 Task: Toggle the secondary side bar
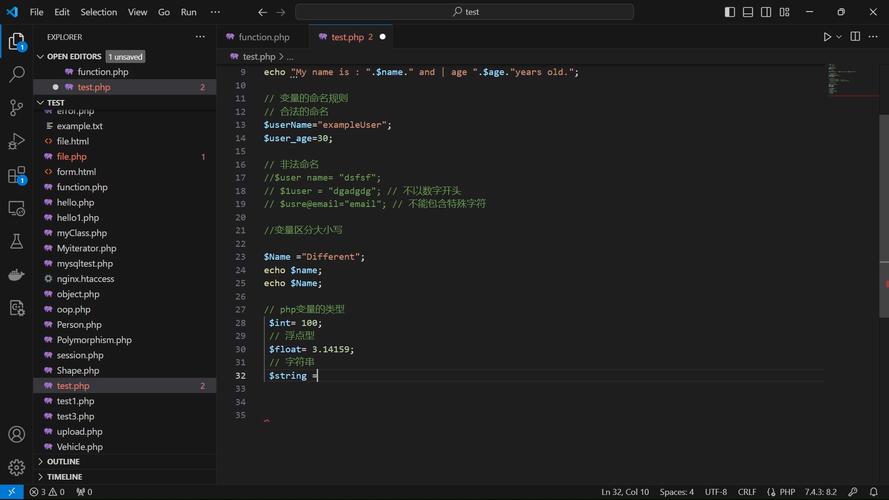tap(766, 12)
